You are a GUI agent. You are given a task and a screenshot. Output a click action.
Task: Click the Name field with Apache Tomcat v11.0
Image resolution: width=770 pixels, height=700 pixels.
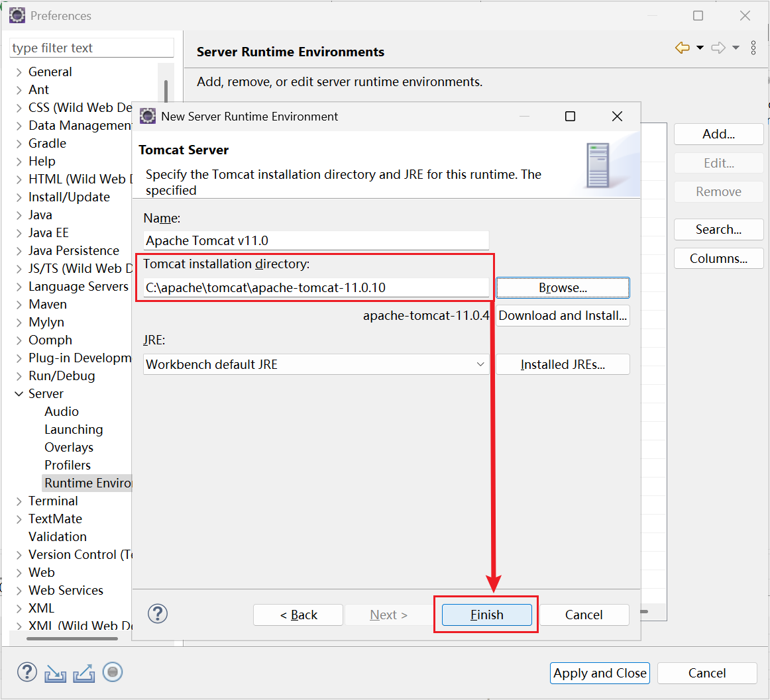(x=316, y=240)
